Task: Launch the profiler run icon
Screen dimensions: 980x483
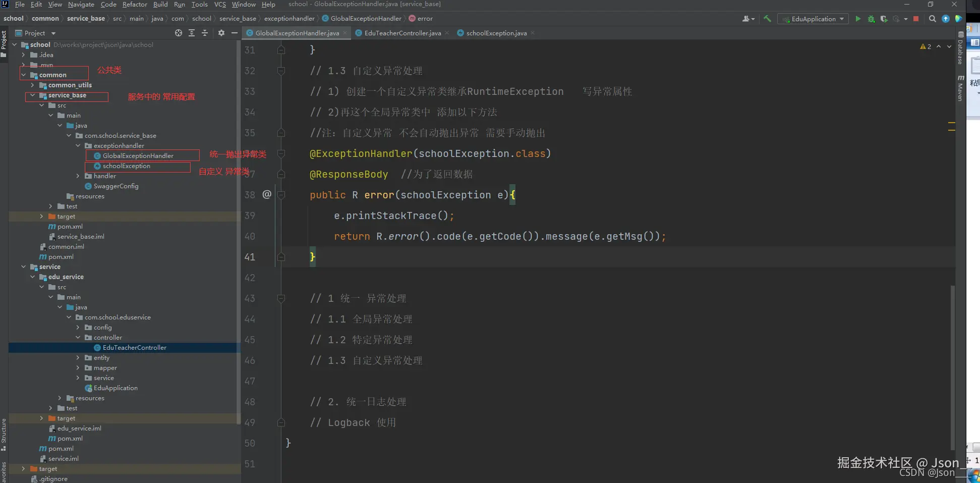Action: tap(896, 19)
